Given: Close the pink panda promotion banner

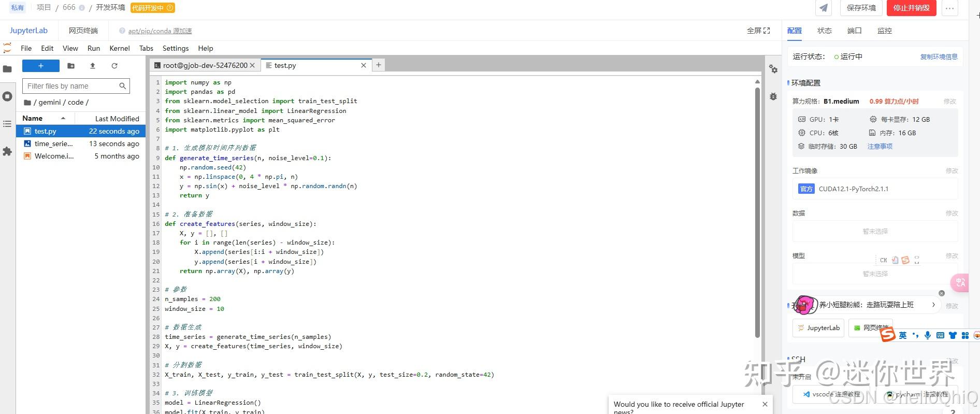Looking at the screenshot, I should (x=942, y=293).
